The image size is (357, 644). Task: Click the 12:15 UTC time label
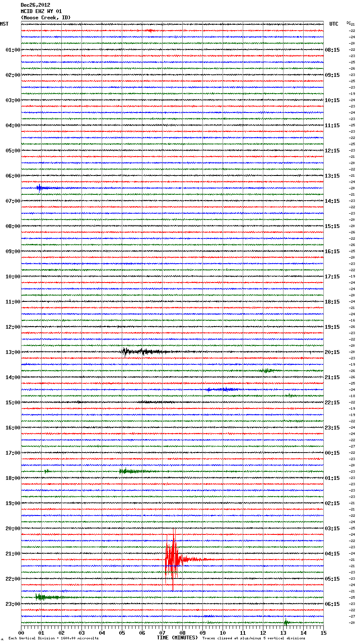coord(332,151)
